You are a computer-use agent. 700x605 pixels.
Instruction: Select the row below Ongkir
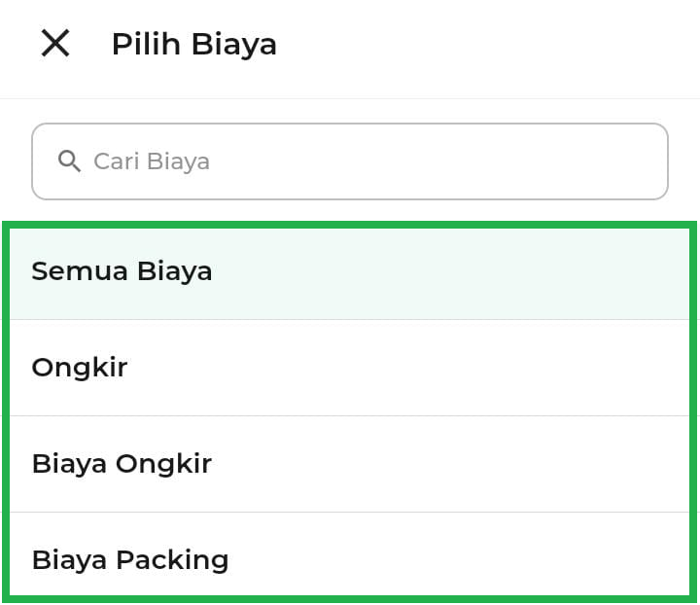pyautogui.click(x=350, y=464)
